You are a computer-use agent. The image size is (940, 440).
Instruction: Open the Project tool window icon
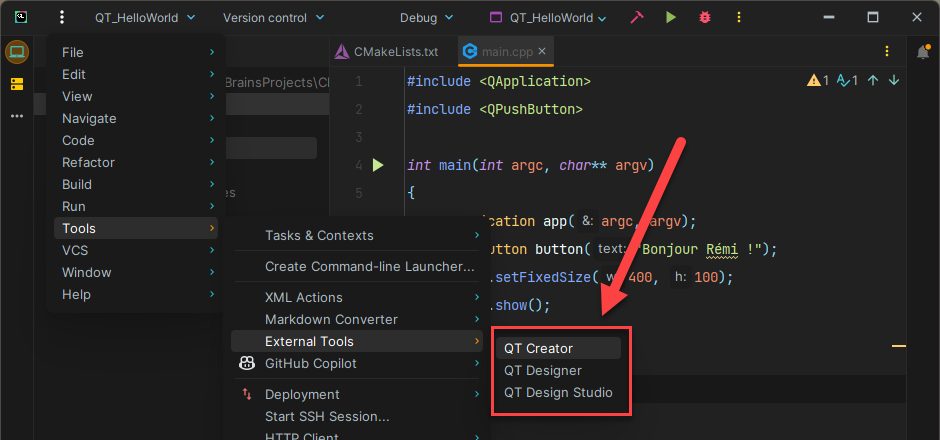pyautogui.click(x=17, y=53)
